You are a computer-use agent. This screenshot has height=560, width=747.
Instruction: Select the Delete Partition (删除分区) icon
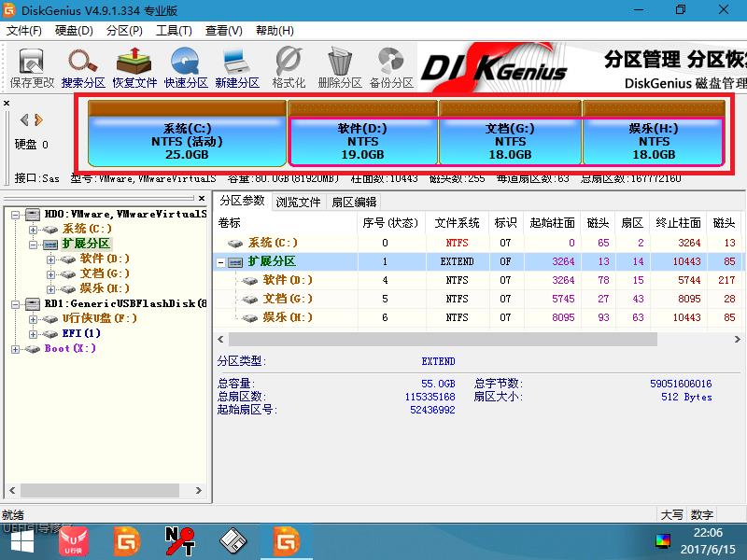339,65
